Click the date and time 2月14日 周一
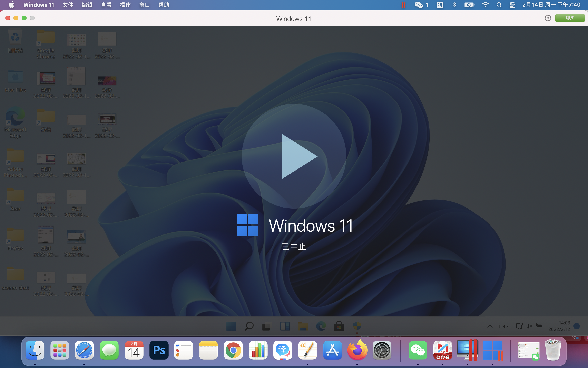Viewport: 588px width, 368px height. click(551, 5)
